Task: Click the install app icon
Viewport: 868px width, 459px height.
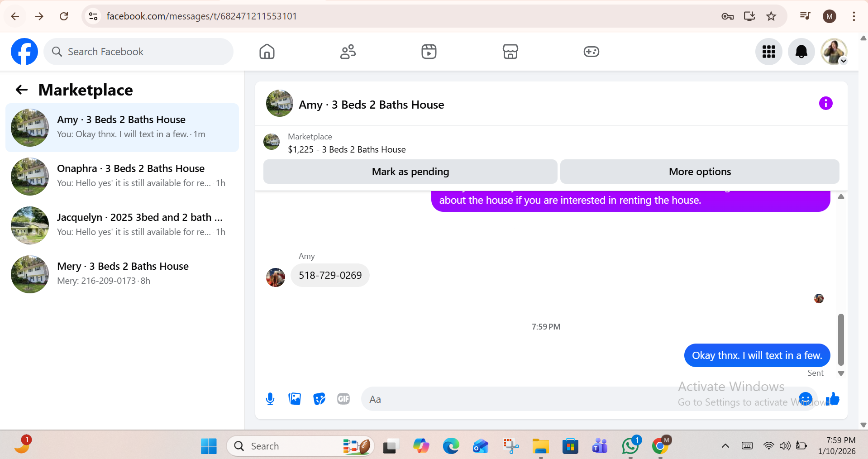Action: click(x=749, y=16)
